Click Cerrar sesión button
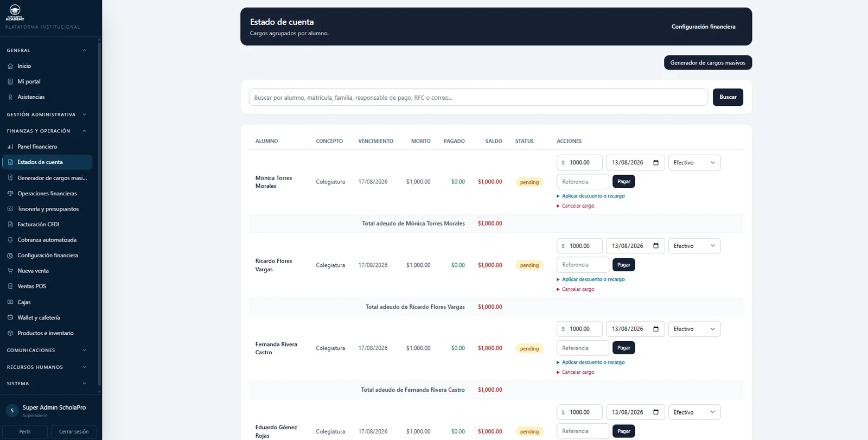 (x=74, y=432)
